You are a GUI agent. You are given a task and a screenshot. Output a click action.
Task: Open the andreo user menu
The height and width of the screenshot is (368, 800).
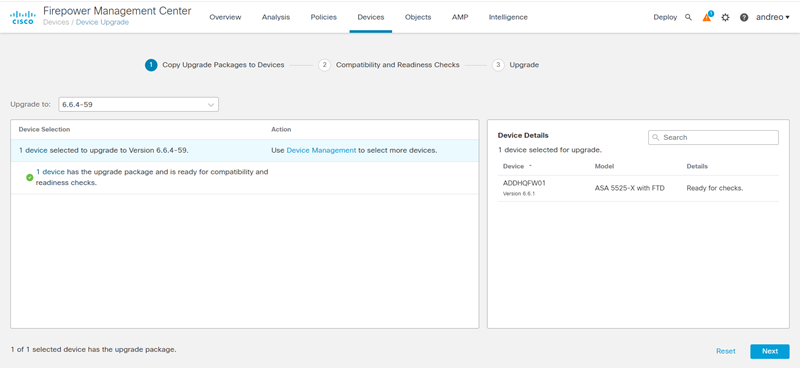[x=772, y=17]
